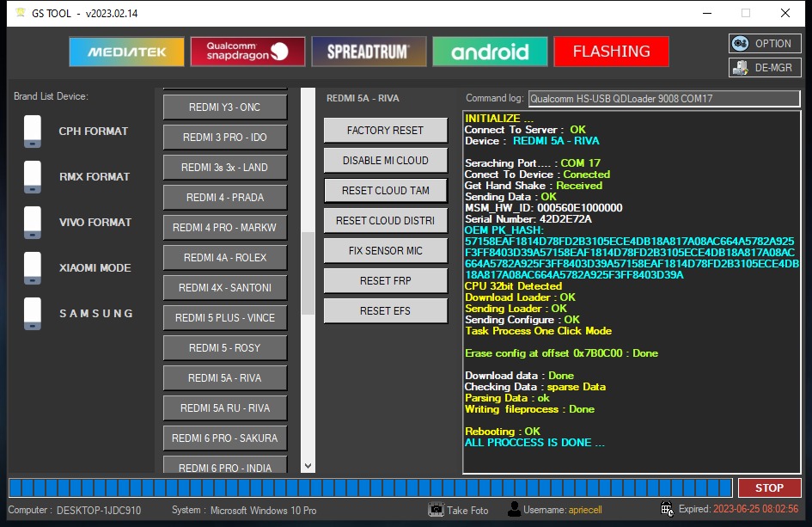Run RESET CLOUD DISTRI operation
This screenshot has height=527, width=812.
pyautogui.click(x=385, y=221)
